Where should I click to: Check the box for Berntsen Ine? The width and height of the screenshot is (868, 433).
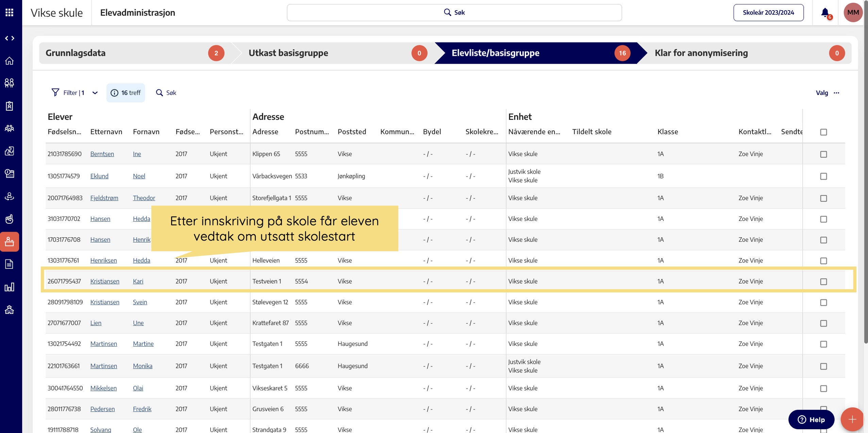[823, 154]
